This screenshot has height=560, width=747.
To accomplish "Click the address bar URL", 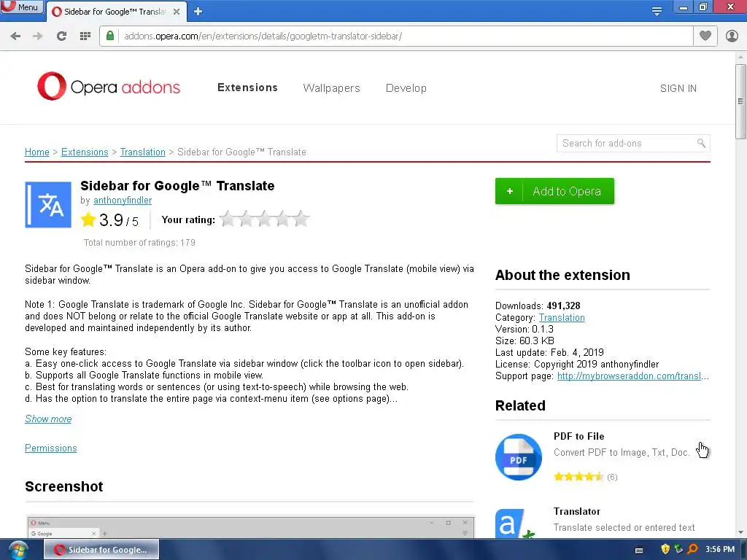I will click(x=263, y=36).
